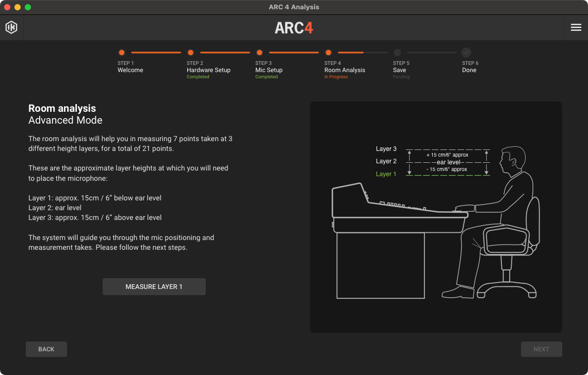588x375 pixels.
Task: Select the Room Analysis step label
Action: coord(345,70)
